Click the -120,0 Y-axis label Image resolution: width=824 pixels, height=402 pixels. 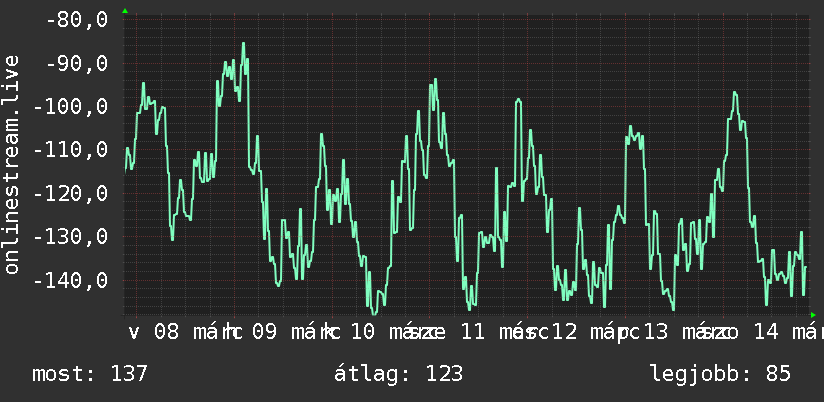(70, 193)
